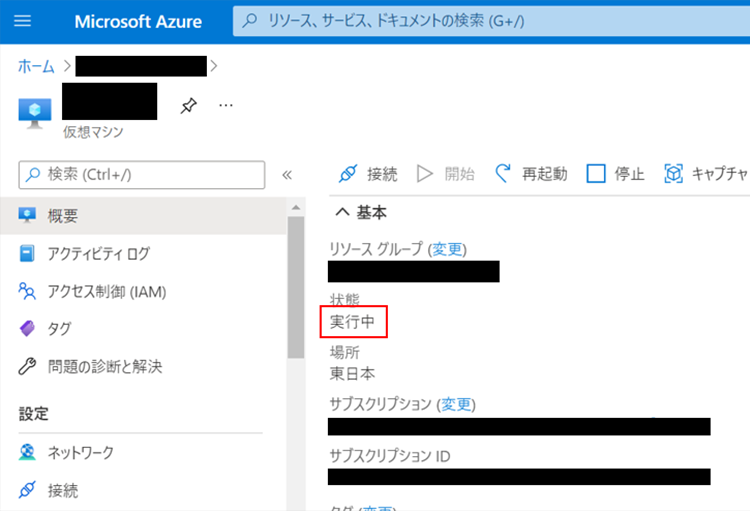The width and height of the screenshot is (750, 511).
Task: Open the hamburger portal menu
Action: click(x=22, y=21)
